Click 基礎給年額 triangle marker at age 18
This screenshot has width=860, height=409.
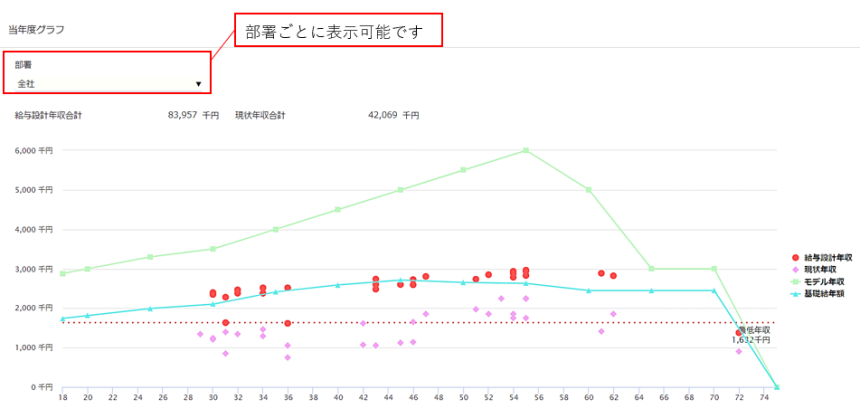[62, 319]
